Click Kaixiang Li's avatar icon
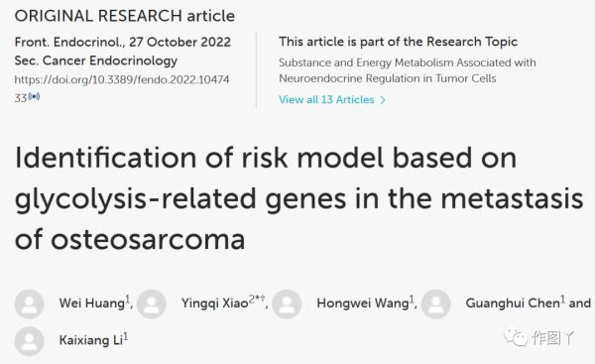Viewport: 595px width, 364px height. tap(29, 341)
